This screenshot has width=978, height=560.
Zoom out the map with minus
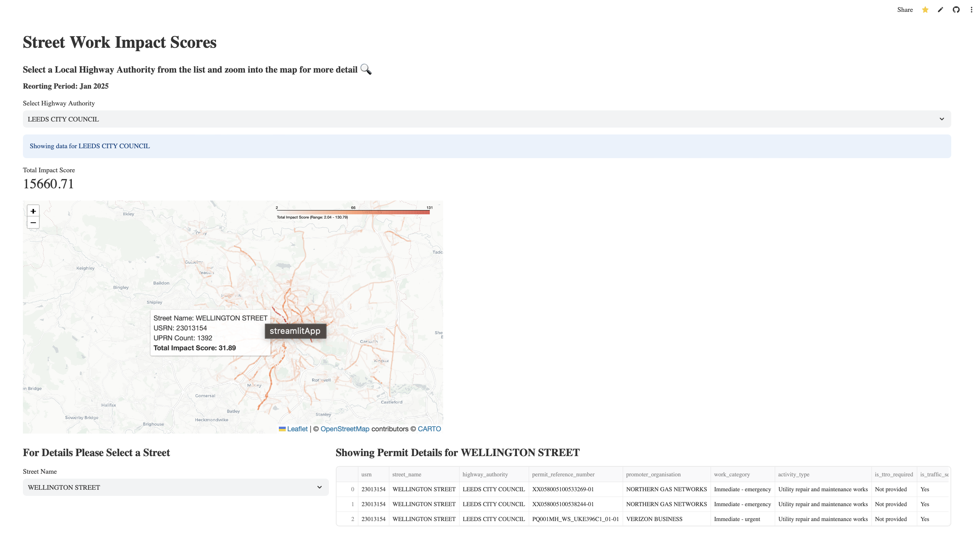33,223
